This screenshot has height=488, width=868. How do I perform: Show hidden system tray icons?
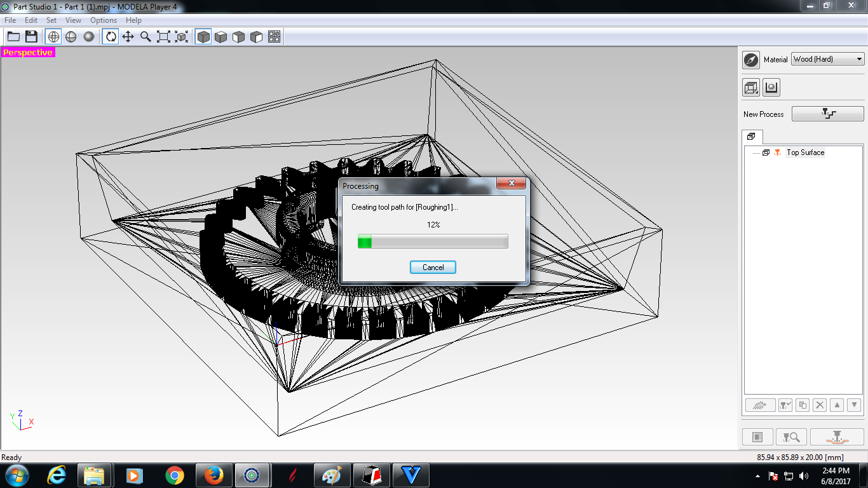[x=757, y=475]
